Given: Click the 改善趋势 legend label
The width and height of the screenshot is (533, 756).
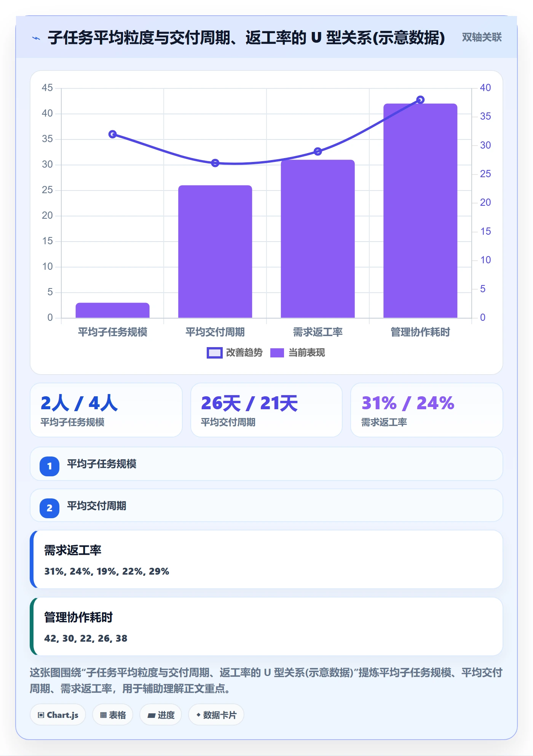Looking at the screenshot, I should (244, 353).
